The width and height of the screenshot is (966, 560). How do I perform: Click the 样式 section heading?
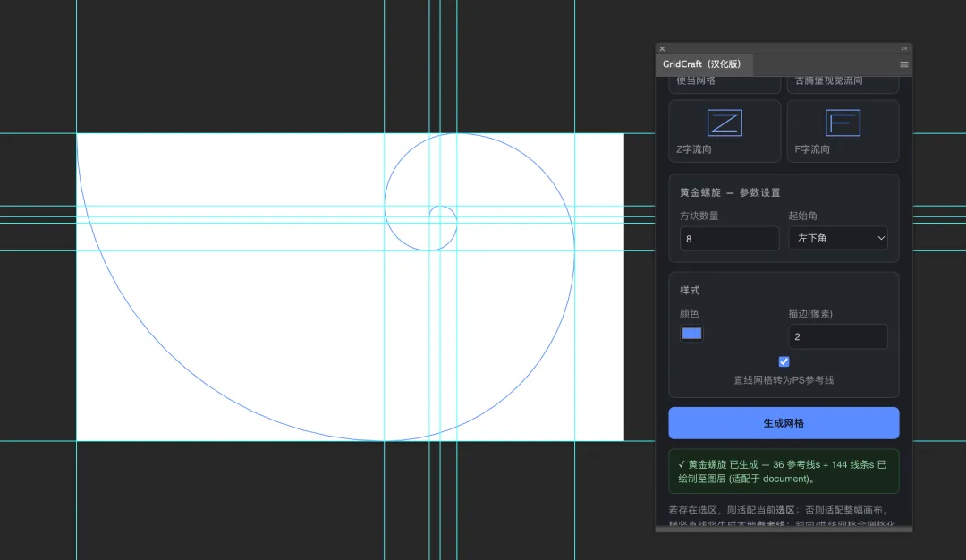point(690,290)
